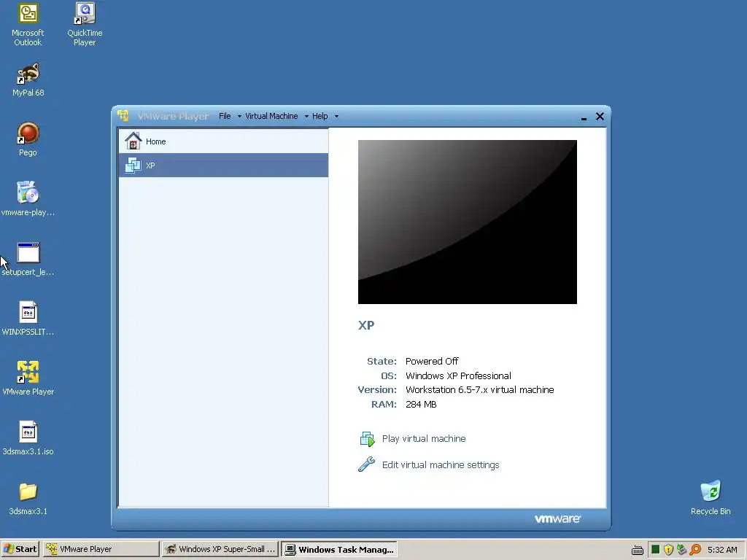747x560 pixels.
Task: Click the black VM preview thumbnail
Action: click(468, 222)
